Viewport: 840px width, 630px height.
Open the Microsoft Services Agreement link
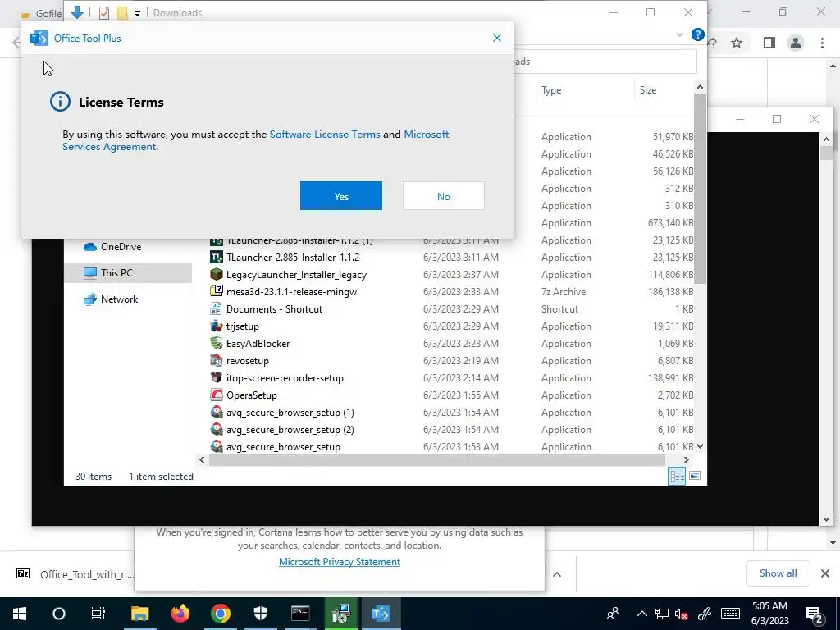click(x=256, y=140)
